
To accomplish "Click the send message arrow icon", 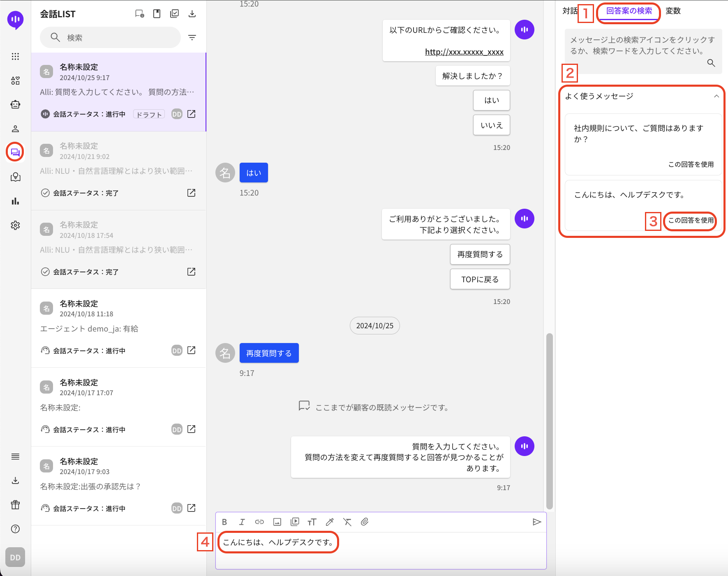I will pos(536,522).
